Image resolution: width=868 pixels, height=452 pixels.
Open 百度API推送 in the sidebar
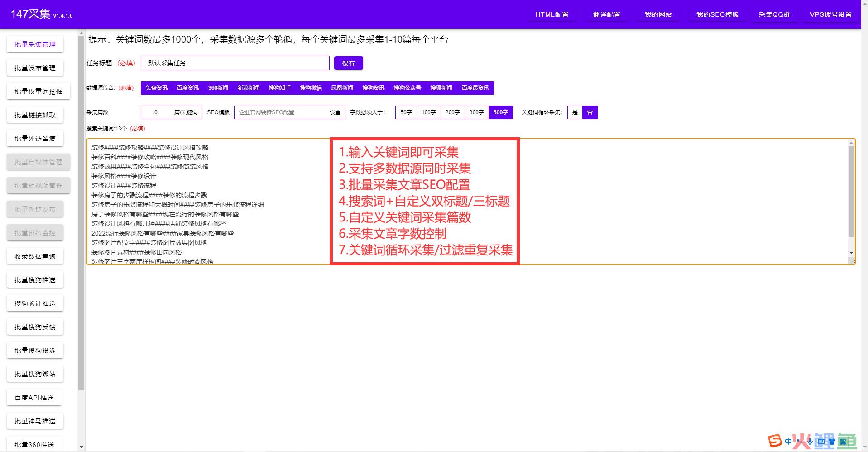[x=34, y=398]
